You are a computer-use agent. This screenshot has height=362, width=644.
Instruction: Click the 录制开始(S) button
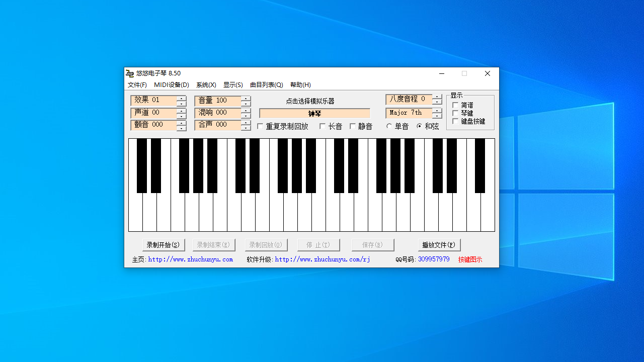pyautogui.click(x=163, y=245)
